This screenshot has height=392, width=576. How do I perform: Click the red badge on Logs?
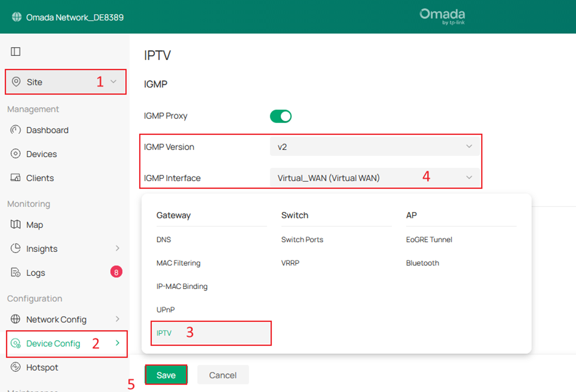click(x=116, y=272)
